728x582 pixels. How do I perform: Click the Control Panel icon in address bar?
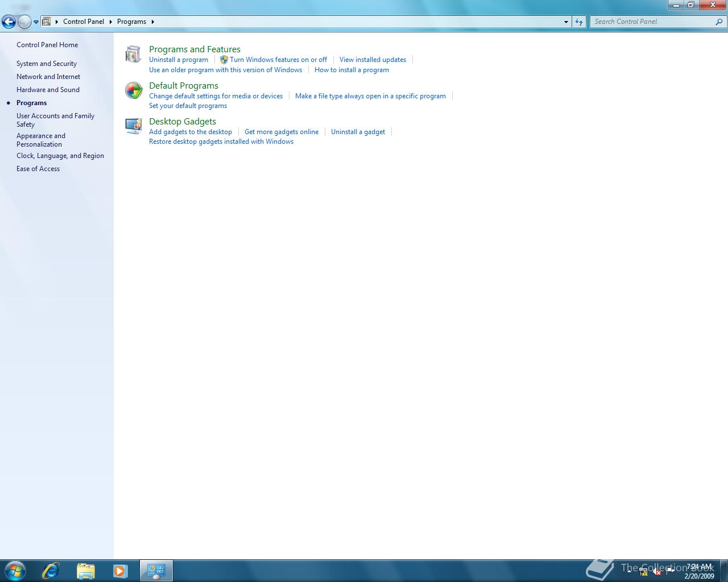coord(47,22)
